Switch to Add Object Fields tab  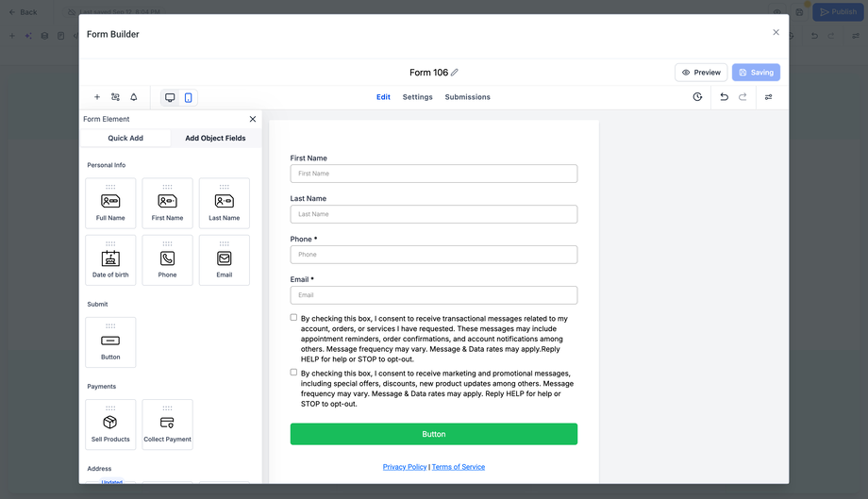click(x=215, y=138)
